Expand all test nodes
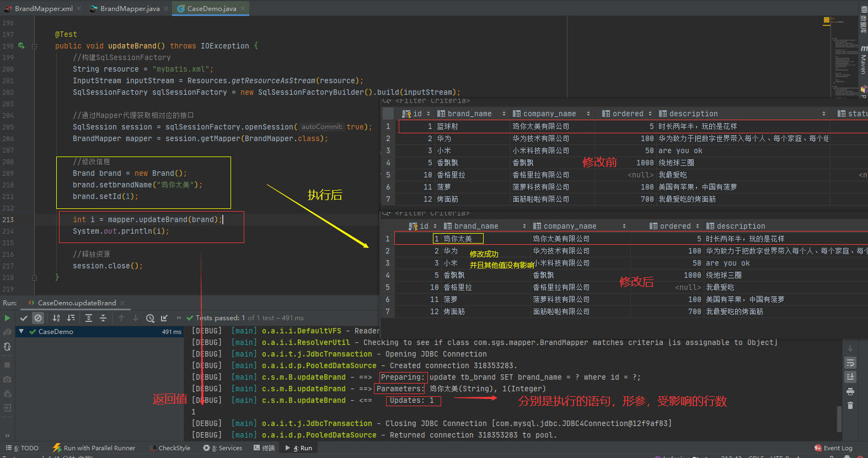The height and width of the screenshot is (458, 868). tap(89, 318)
